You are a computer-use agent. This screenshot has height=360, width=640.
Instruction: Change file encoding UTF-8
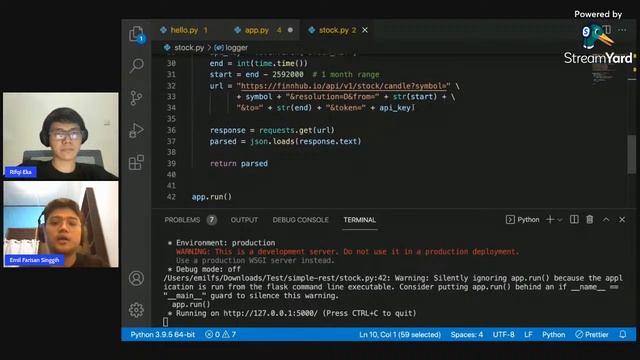tap(503, 335)
